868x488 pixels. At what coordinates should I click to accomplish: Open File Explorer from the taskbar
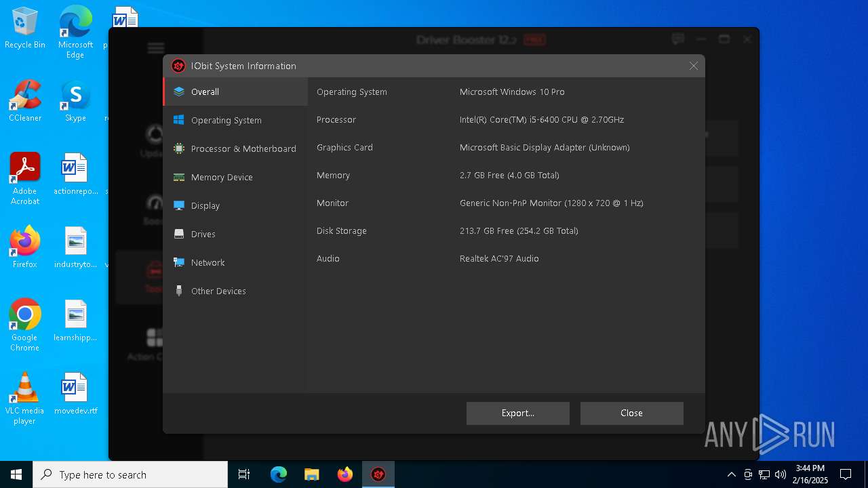click(x=312, y=474)
